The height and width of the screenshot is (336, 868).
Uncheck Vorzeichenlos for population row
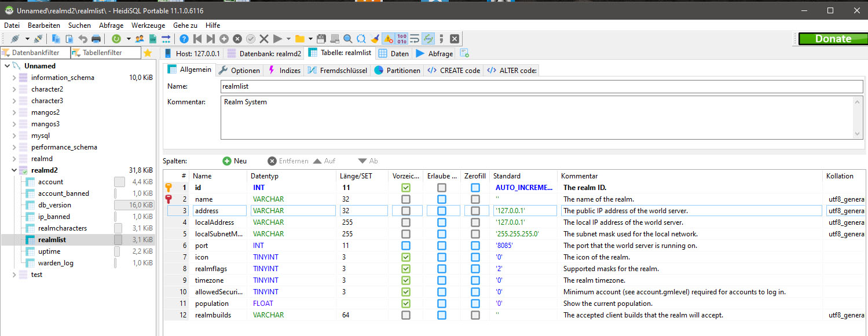click(406, 304)
